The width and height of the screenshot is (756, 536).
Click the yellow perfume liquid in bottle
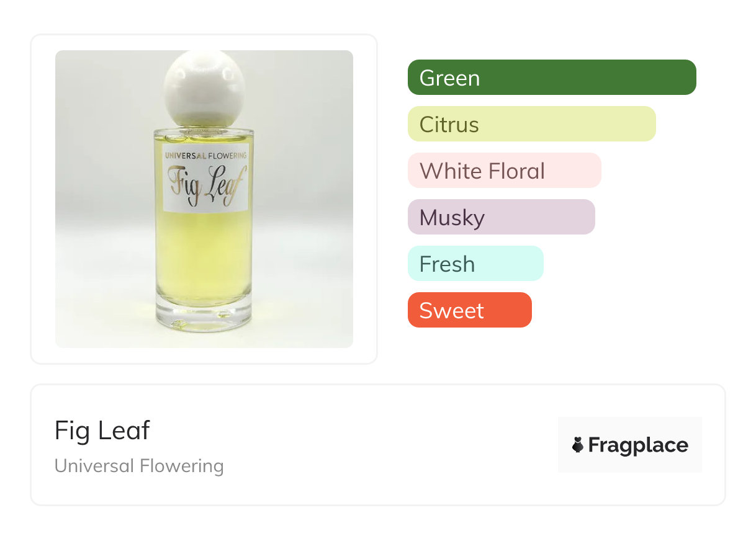point(204,254)
